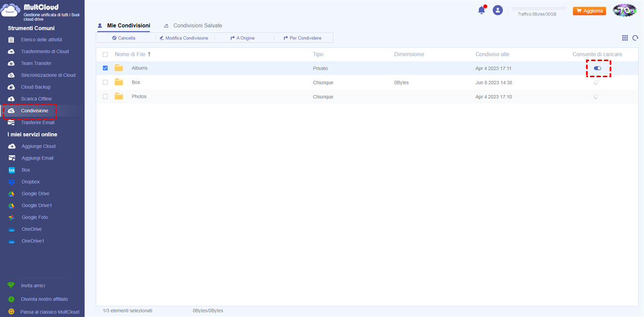Check the Box row checkbox

coord(105,83)
